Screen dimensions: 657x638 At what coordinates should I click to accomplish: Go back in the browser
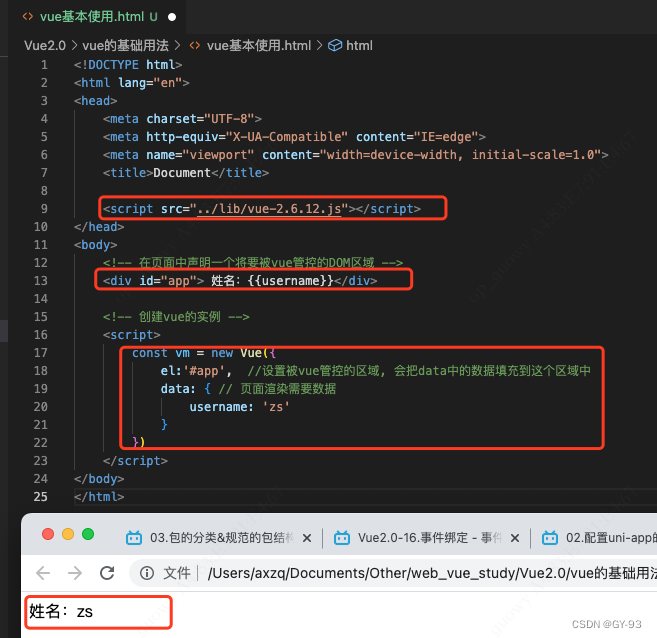coord(43,573)
